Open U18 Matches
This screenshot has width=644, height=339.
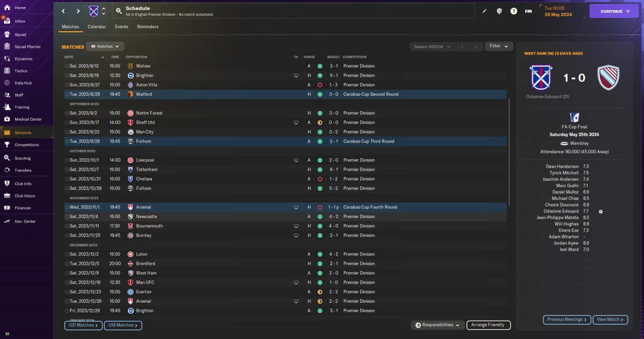pos(123,325)
